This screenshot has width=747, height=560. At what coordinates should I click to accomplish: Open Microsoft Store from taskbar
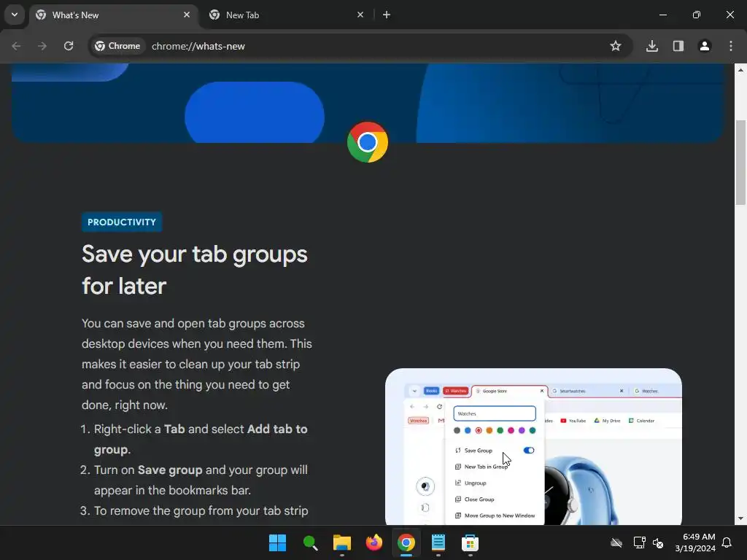[470, 542]
